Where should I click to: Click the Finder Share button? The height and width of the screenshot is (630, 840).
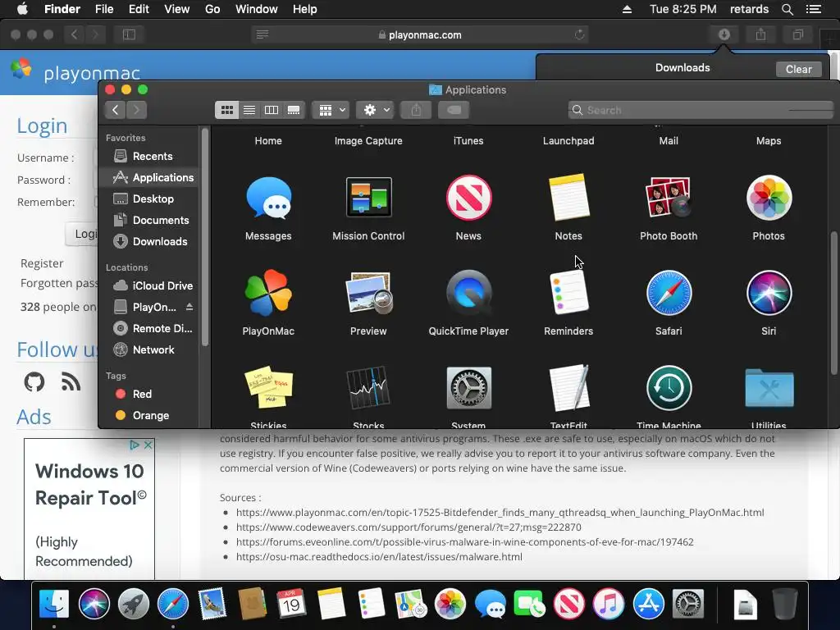(416, 110)
